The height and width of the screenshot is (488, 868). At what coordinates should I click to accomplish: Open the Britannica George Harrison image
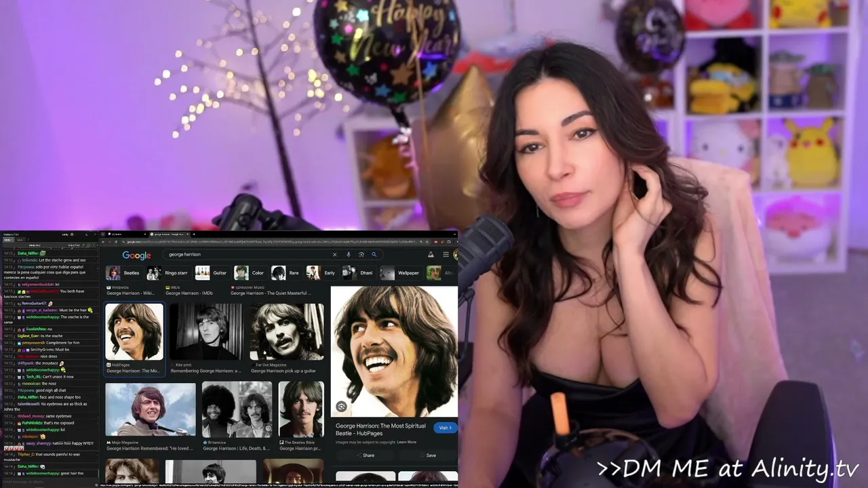point(237,409)
